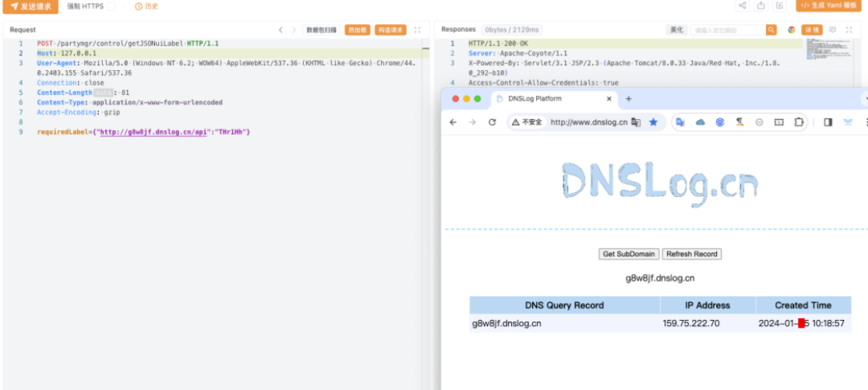Toggle the 强制 HTTPS checkbox
The width and height of the screenshot is (868, 390).
tap(111, 7)
